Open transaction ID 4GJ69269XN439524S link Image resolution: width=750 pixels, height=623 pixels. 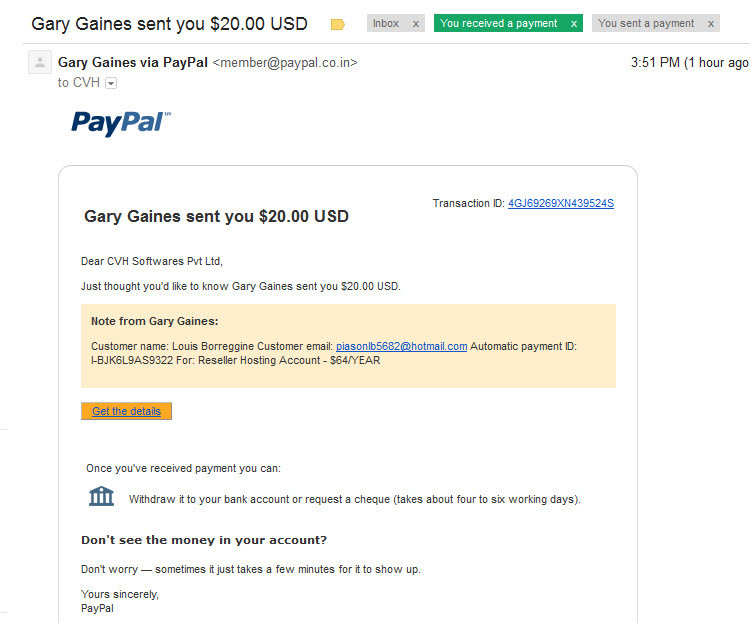561,203
